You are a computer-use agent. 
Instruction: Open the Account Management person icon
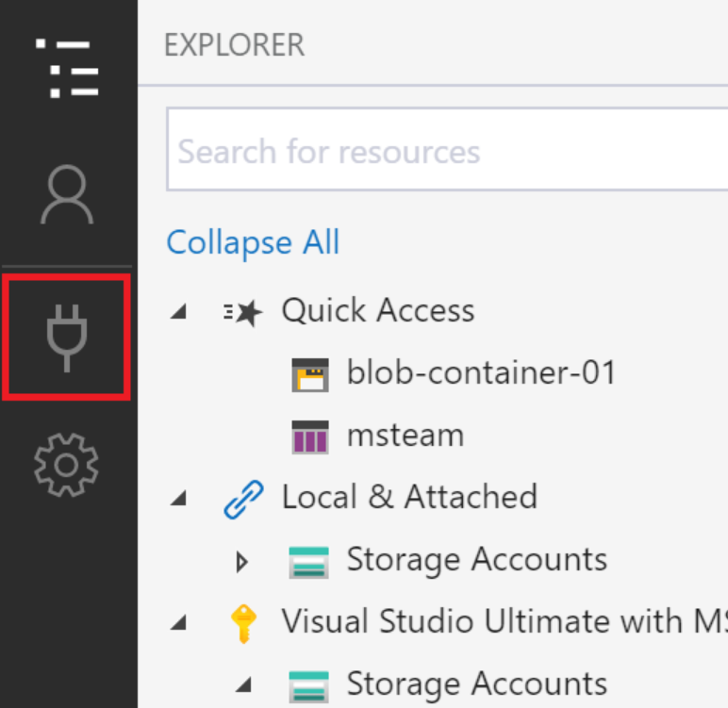67,194
